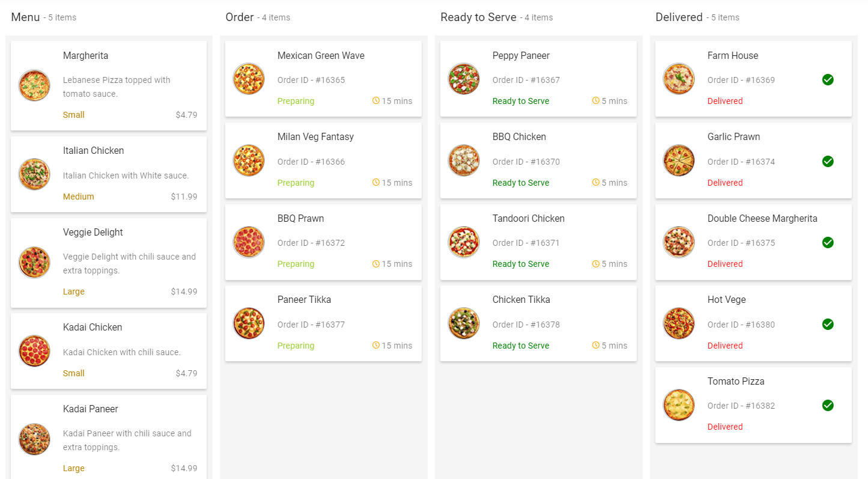
Task: Click the clock icon on Paneer Tikka order
Action: pos(376,345)
